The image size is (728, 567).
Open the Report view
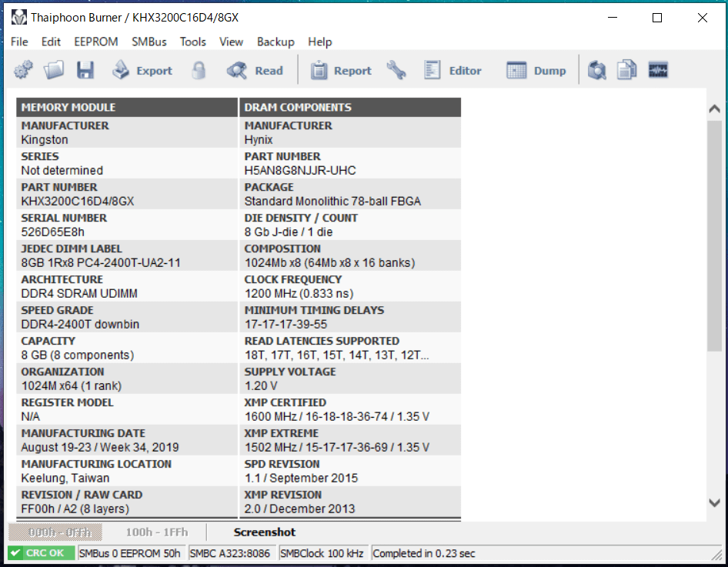coord(341,71)
